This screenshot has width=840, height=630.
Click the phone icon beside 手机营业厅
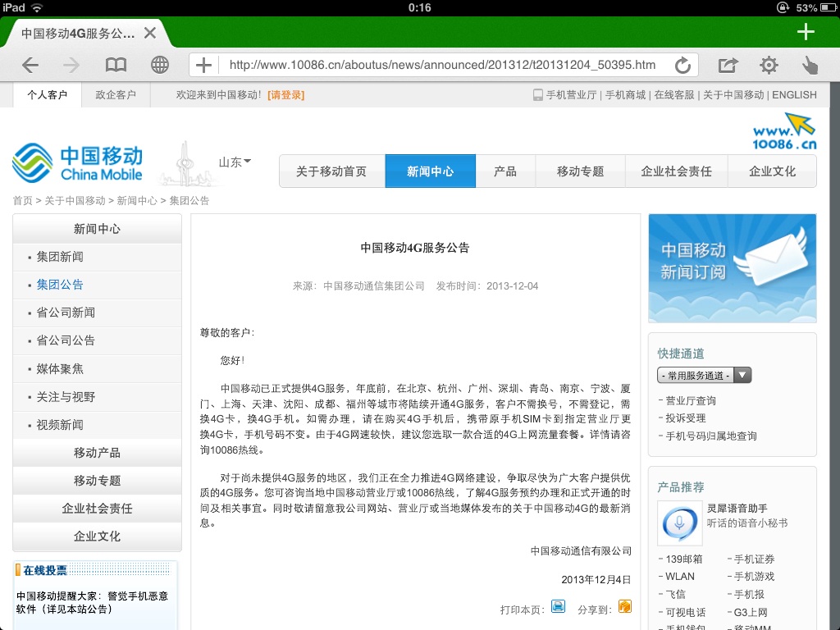coord(538,95)
